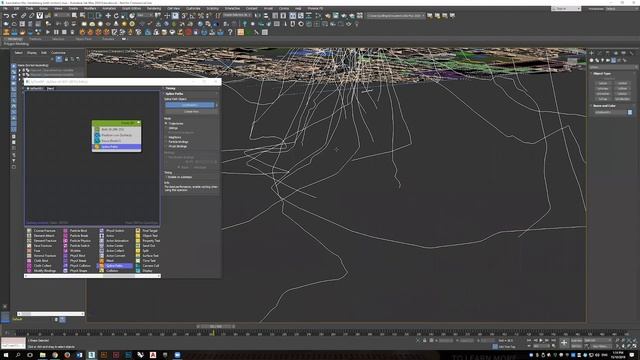Viewport: 640px width, 360px height.
Task: Open the Rendering menu
Action: (x=154, y=9)
